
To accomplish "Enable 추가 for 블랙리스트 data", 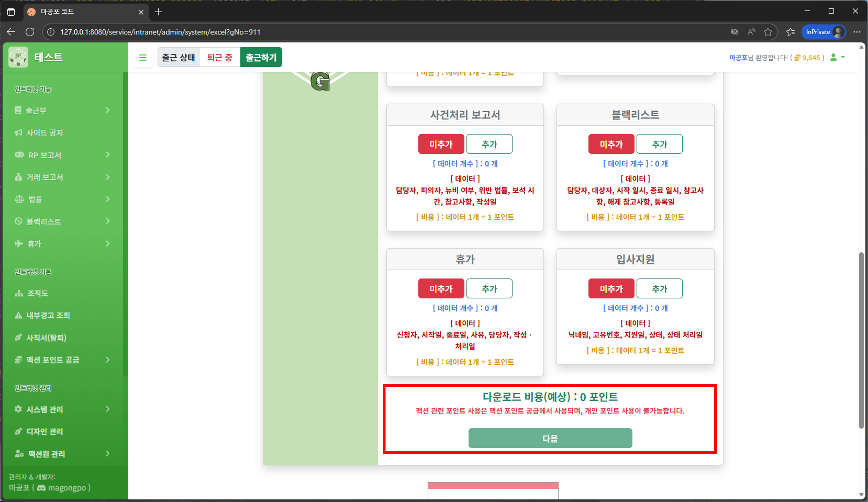I will tap(659, 144).
